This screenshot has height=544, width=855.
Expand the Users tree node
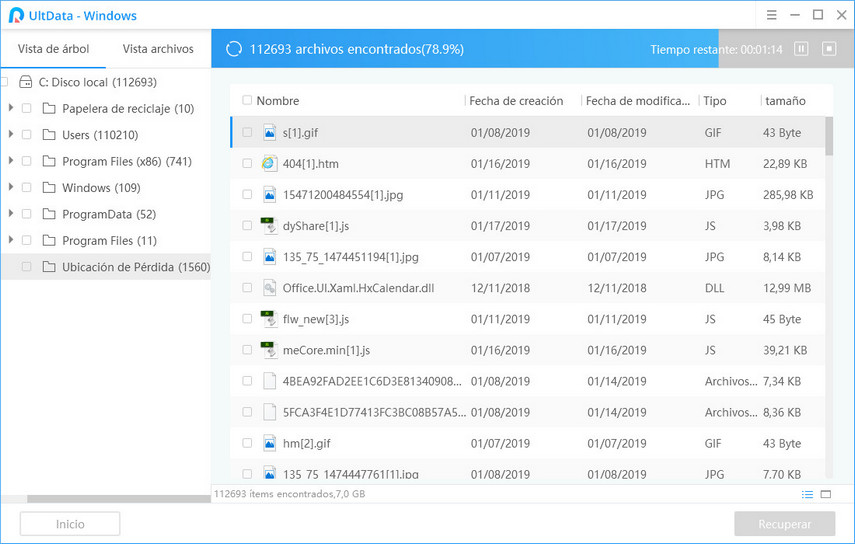click(10, 134)
